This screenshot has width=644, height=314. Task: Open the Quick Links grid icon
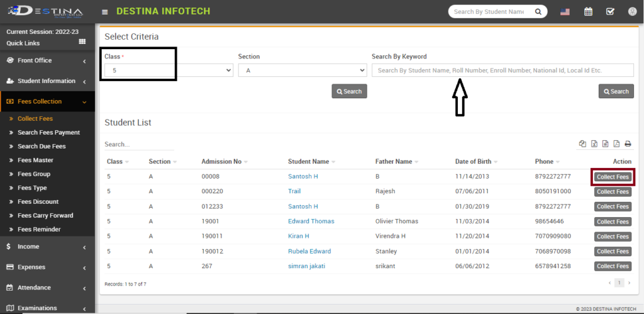click(x=82, y=42)
